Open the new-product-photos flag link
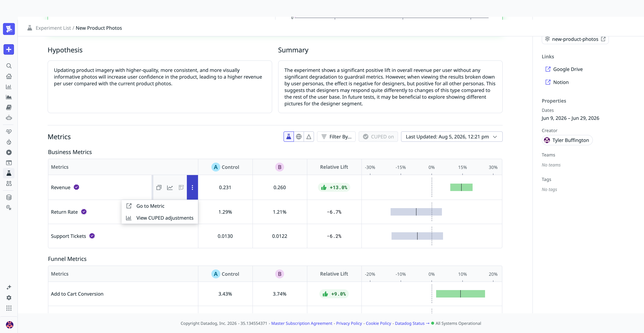Screen dimensions: 644x333 575,39
